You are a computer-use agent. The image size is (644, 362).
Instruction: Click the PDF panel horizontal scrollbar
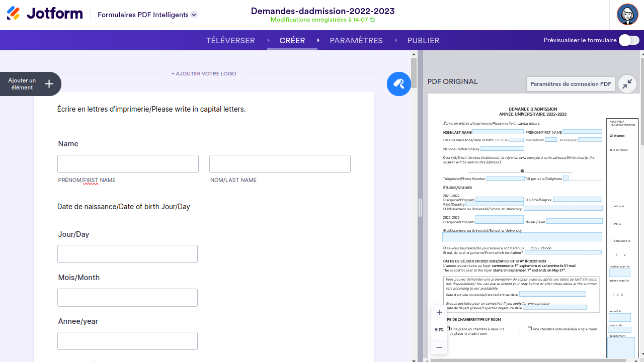pos(528,360)
